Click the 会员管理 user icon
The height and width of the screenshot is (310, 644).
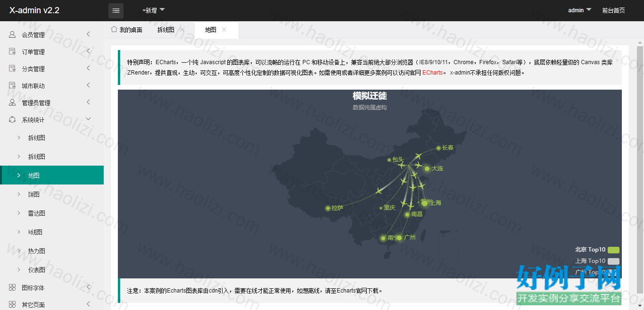[x=12, y=34]
